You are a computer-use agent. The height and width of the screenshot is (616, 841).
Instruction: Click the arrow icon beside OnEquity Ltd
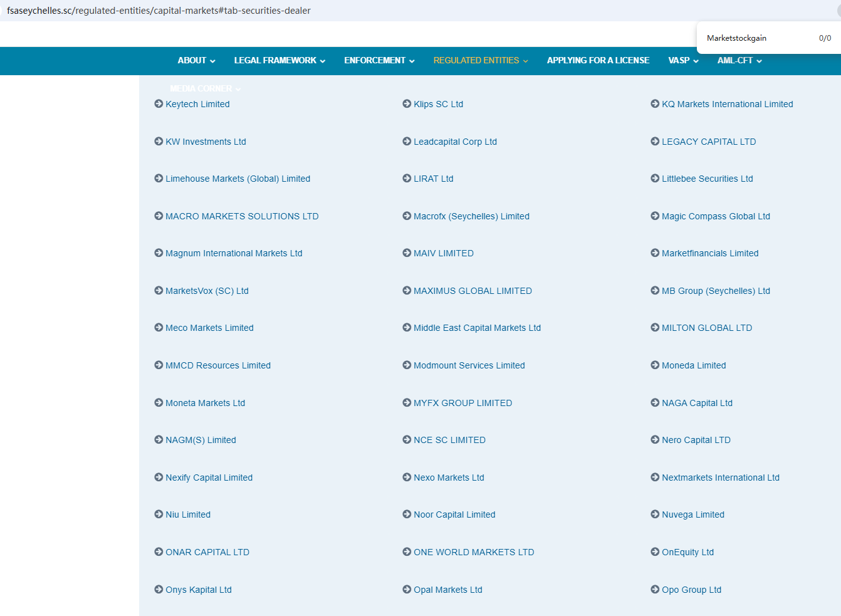coord(655,552)
